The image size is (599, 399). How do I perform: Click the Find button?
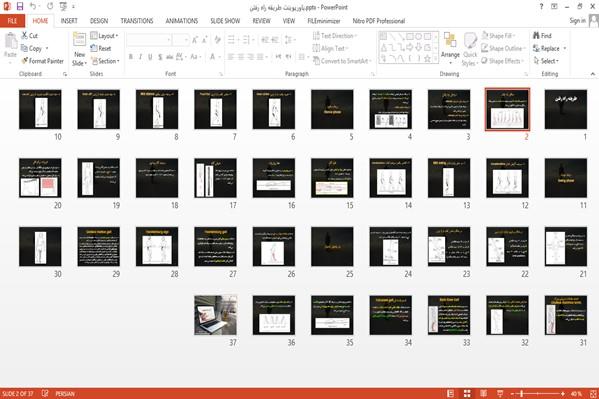coord(542,36)
